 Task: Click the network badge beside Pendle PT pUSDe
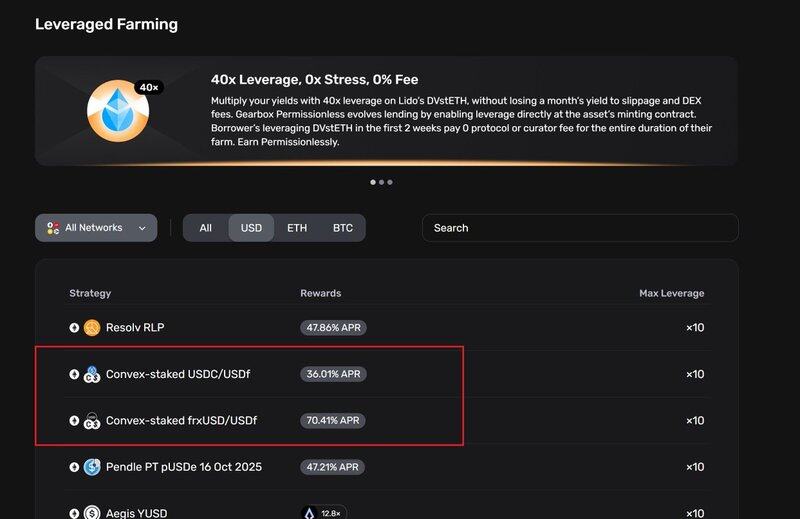click(74, 467)
